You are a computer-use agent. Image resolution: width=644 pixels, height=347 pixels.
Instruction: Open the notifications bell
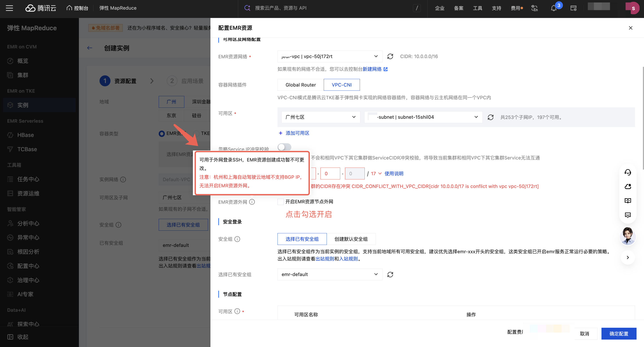point(554,8)
